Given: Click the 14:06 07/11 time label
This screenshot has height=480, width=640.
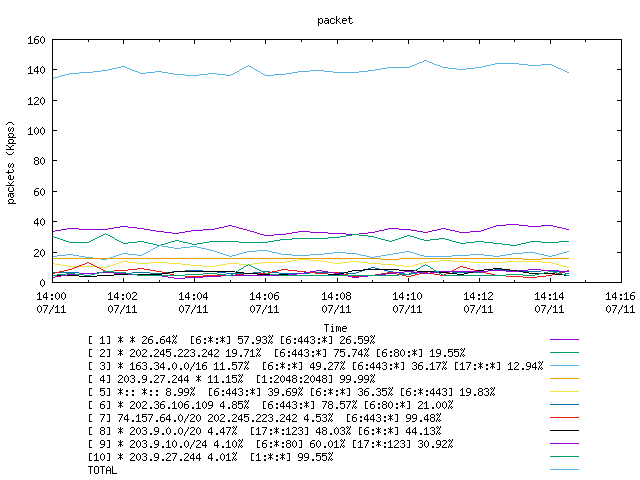Looking at the screenshot, I should pos(264,302).
